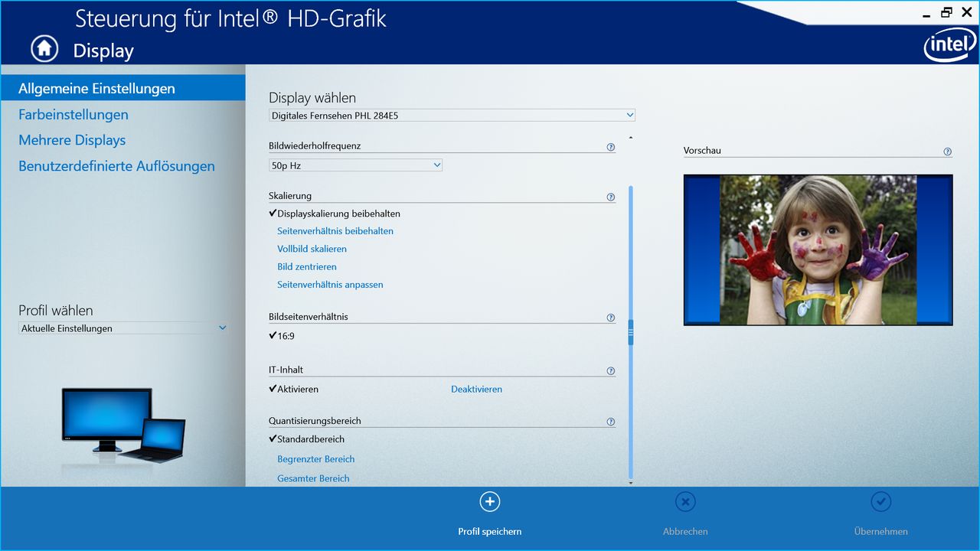980x551 pixels.
Task: Click the Skalierung section heading
Action: 290,196
